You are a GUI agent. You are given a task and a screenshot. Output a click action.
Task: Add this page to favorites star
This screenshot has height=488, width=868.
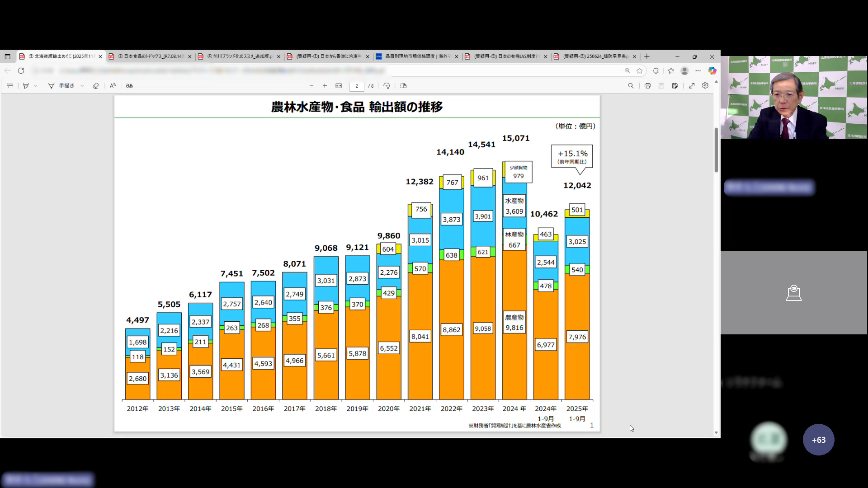pyautogui.click(x=639, y=70)
